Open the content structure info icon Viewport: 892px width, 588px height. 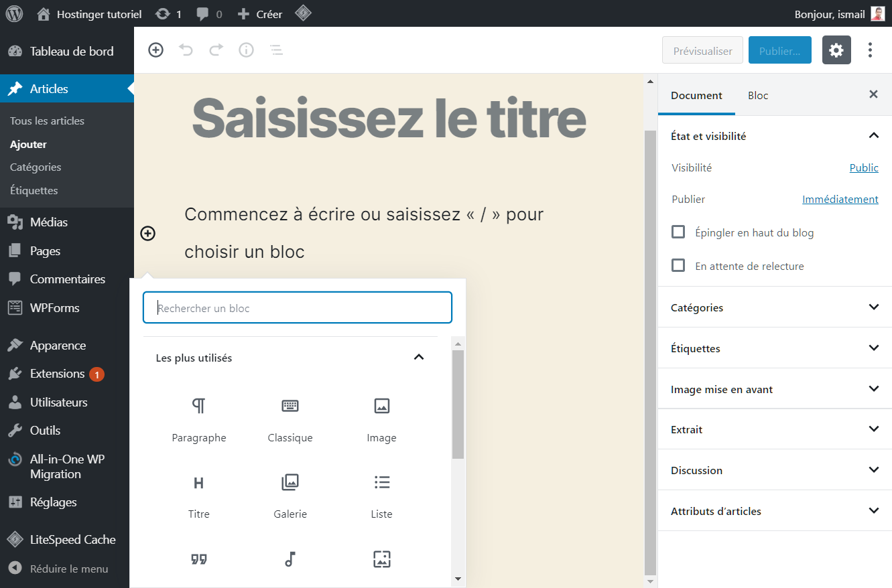[x=246, y=50]
